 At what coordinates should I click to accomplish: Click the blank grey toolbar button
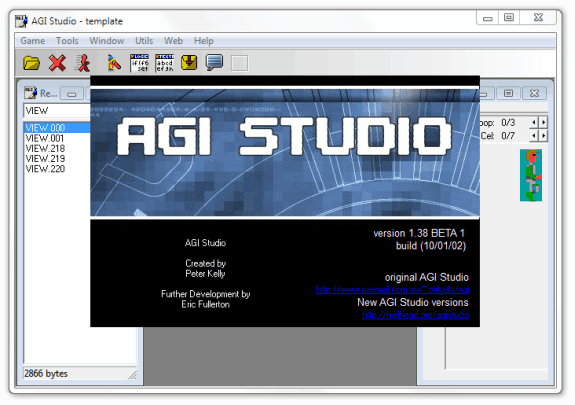(x=239, y=63)
